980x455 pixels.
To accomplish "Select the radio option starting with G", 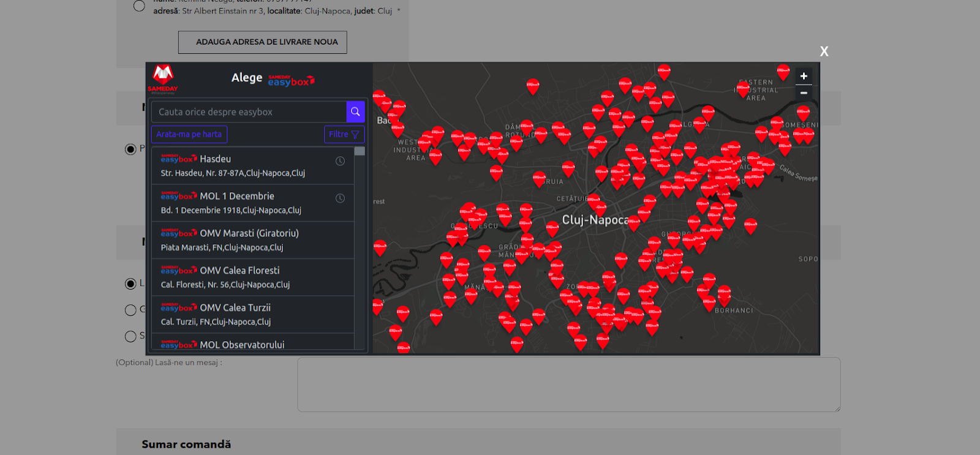I will coord(130,310).
